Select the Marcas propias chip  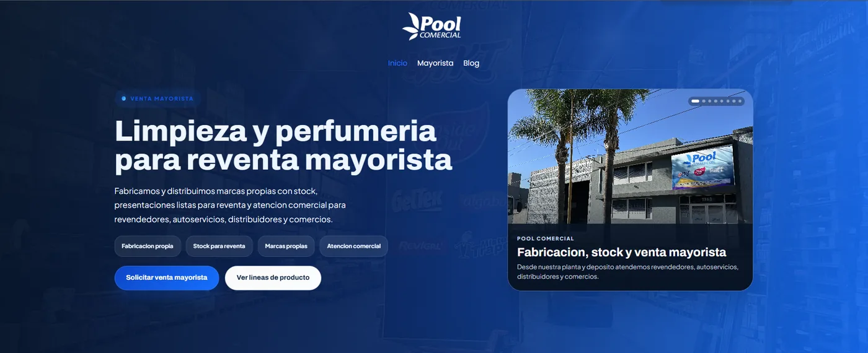point(286,246)
